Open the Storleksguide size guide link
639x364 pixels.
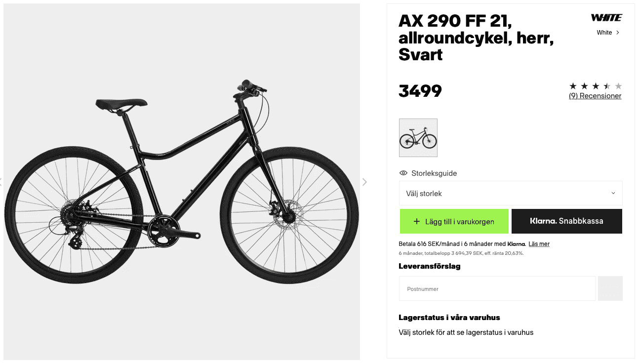pos(434,173)
